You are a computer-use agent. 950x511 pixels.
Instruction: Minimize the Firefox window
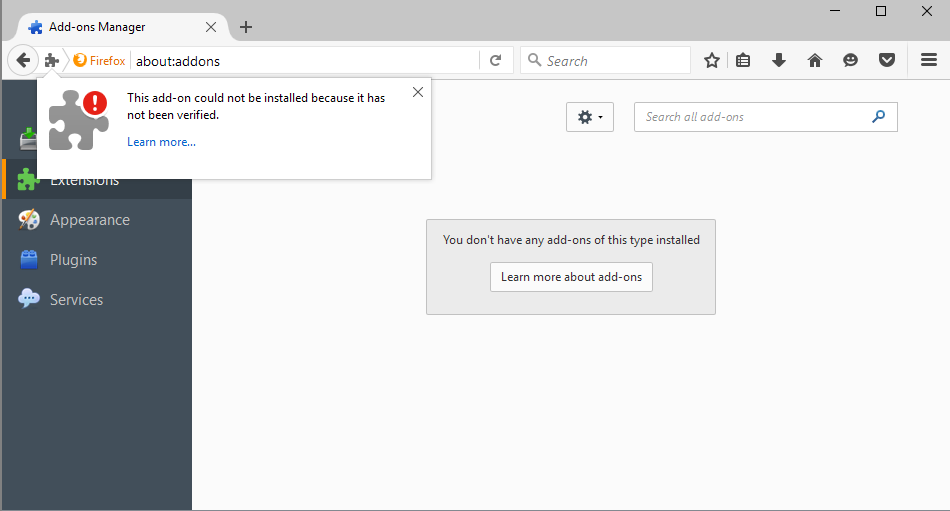[x=835, y=11]
